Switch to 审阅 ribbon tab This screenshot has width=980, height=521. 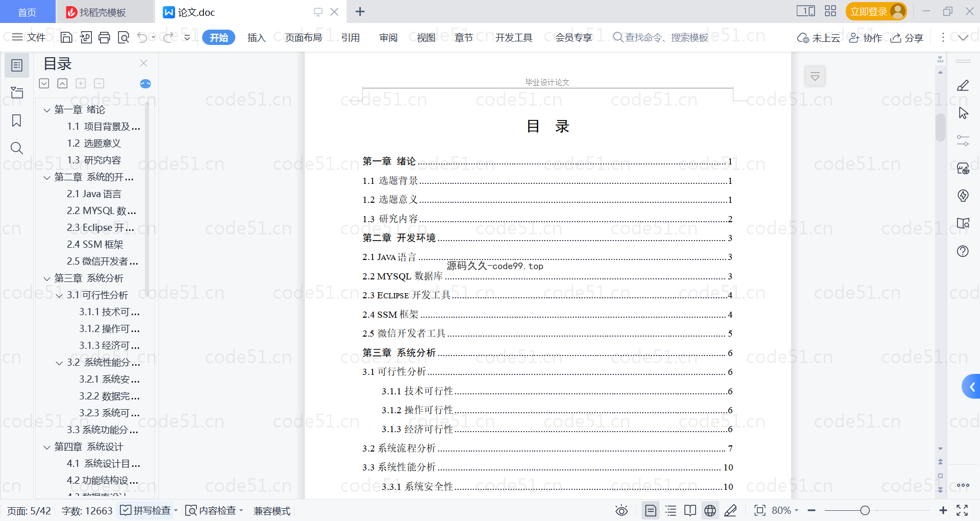(388, 37)
